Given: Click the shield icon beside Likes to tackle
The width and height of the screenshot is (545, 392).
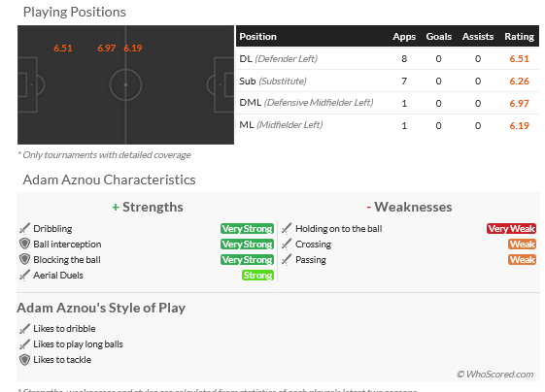Looking at the screenshot, I should click(24, 359).
